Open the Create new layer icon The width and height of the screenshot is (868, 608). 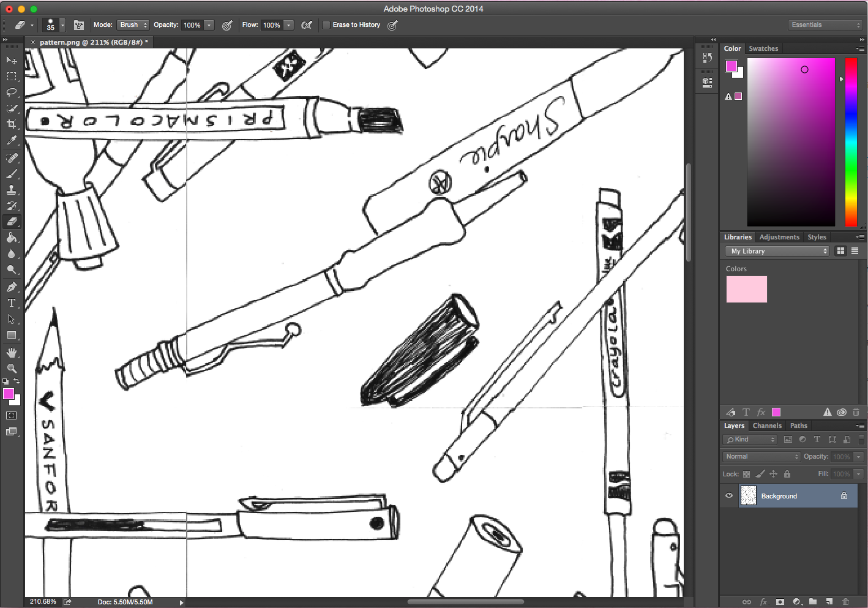pos(829,602)
